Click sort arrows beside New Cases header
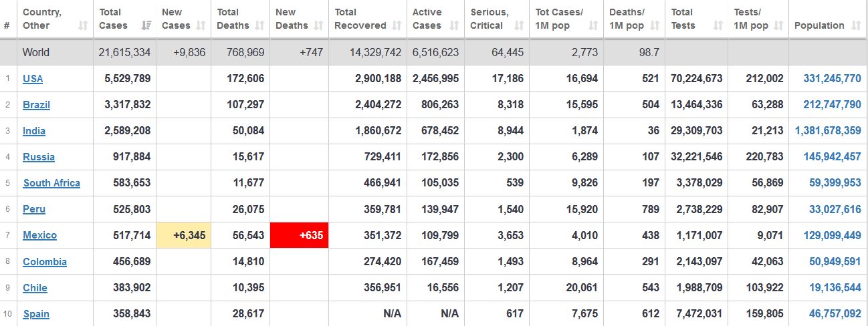The height and width of the screenshot is (326, 868). [x=203, y=26]
